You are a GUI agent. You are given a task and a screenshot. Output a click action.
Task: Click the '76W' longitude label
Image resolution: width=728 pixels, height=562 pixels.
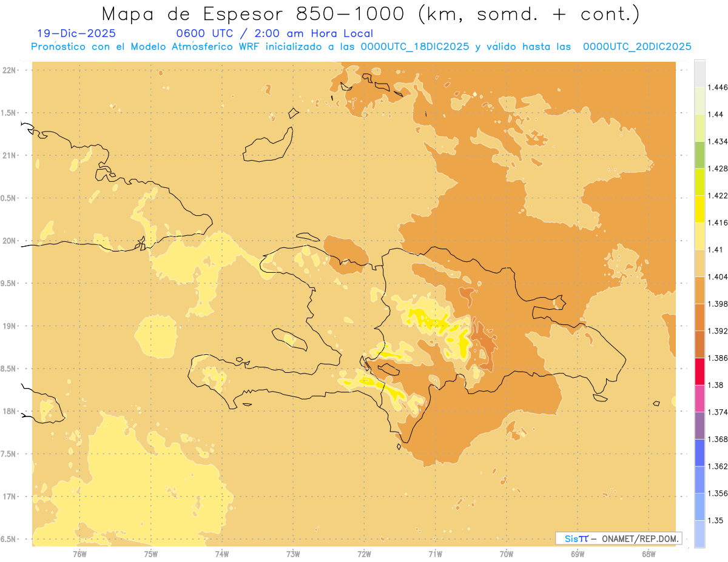tap(79, 554)
